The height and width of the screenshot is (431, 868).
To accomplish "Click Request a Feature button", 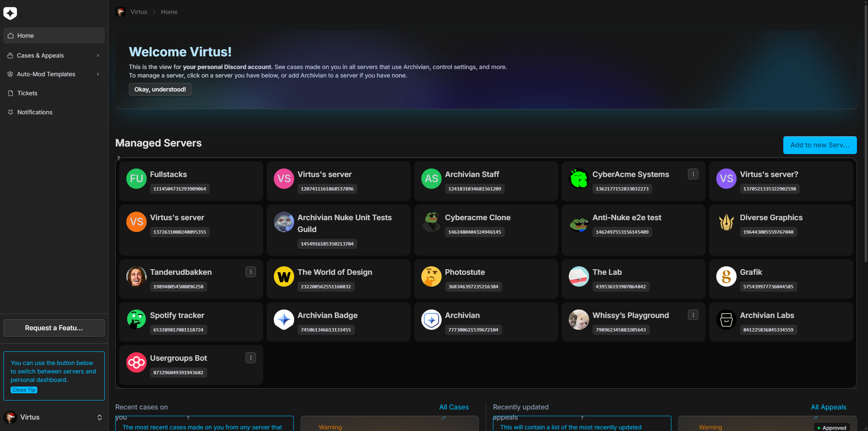I will (x=54, y=328).
